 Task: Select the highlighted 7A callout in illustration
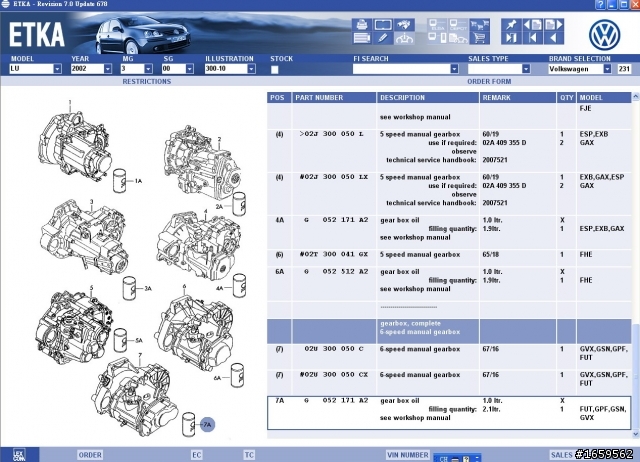(x=207, y=424)
